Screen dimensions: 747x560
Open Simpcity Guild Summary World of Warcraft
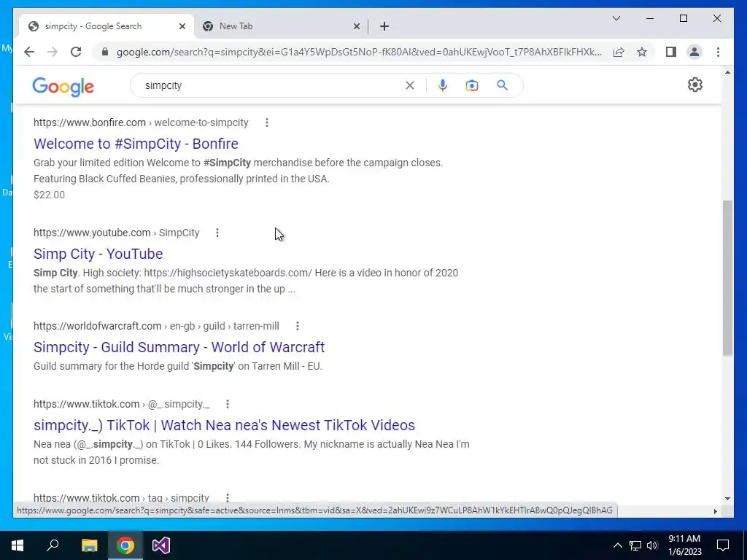[179, 346]
